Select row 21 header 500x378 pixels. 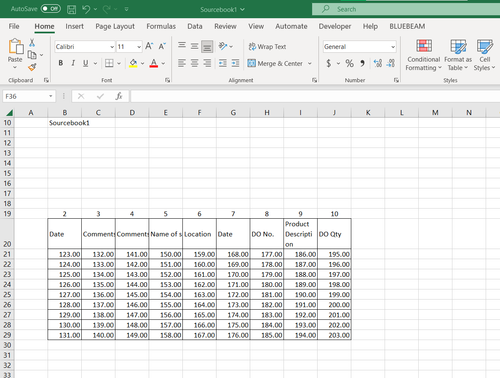pos(7,254)
